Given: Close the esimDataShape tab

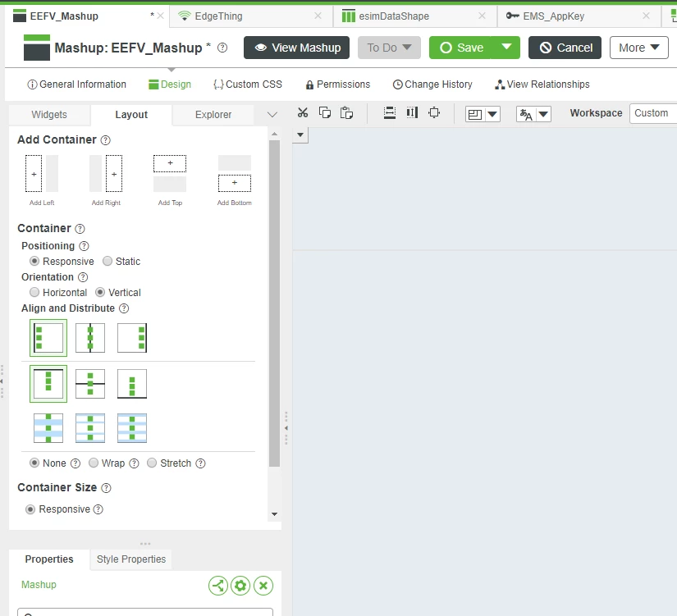Looking at the screenshot, I should (483, 16).
